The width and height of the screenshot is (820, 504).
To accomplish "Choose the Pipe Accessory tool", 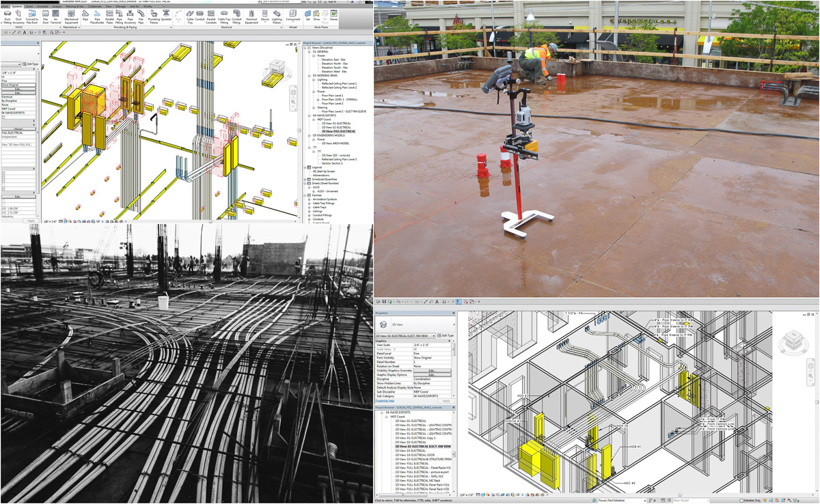I will pos(130,16).
